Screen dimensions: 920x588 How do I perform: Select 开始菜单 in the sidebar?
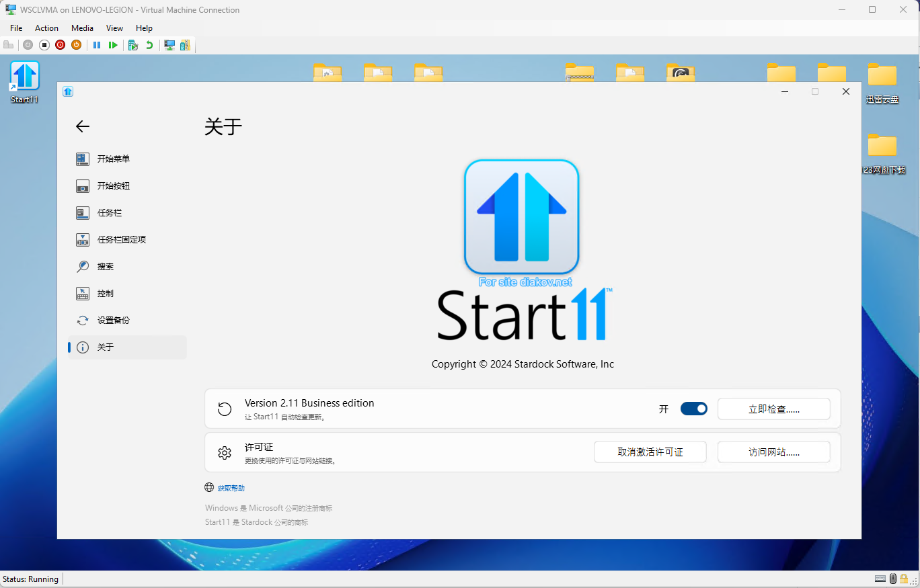113,159
